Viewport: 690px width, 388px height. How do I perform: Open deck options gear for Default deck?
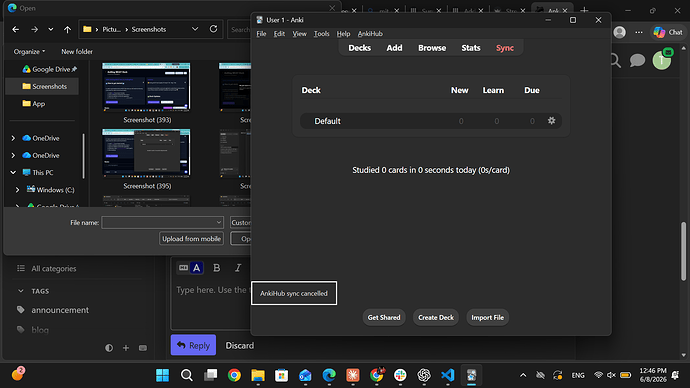click(551, 121)
